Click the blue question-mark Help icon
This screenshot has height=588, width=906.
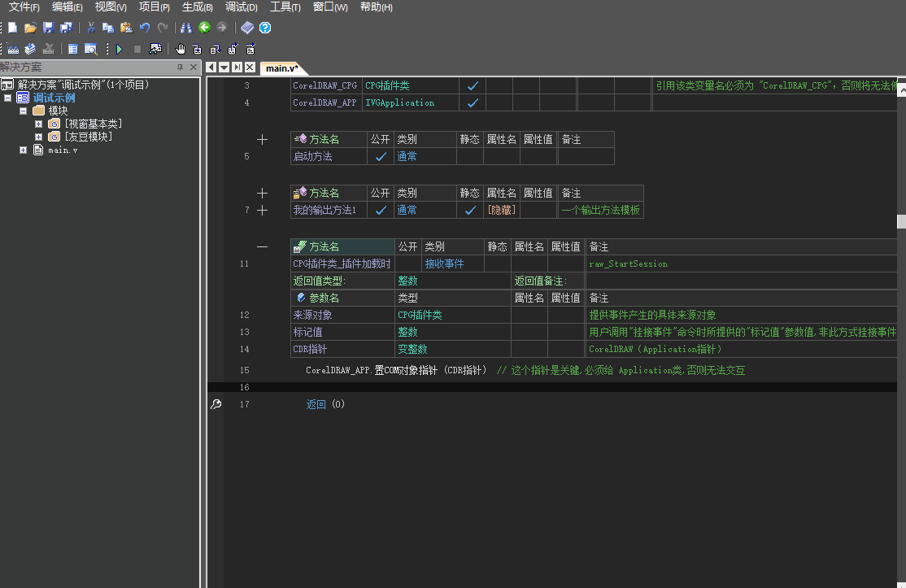[264, 28]
